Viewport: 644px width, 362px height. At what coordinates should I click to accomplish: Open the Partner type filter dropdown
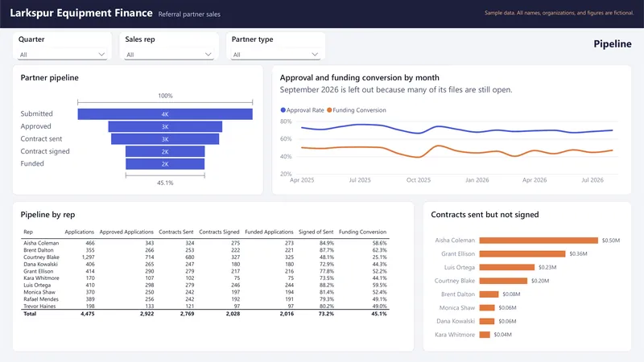coord(275,54)
